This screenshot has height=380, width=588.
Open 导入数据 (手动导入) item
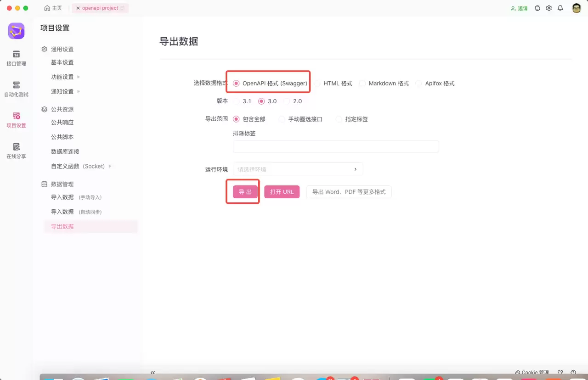pyautogui.click(x=76, y=197)
